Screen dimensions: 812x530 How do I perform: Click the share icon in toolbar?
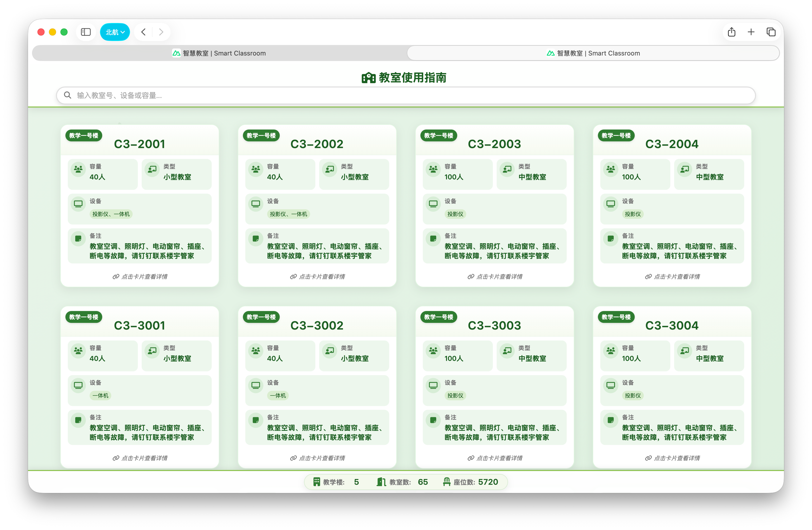[731, 32]
